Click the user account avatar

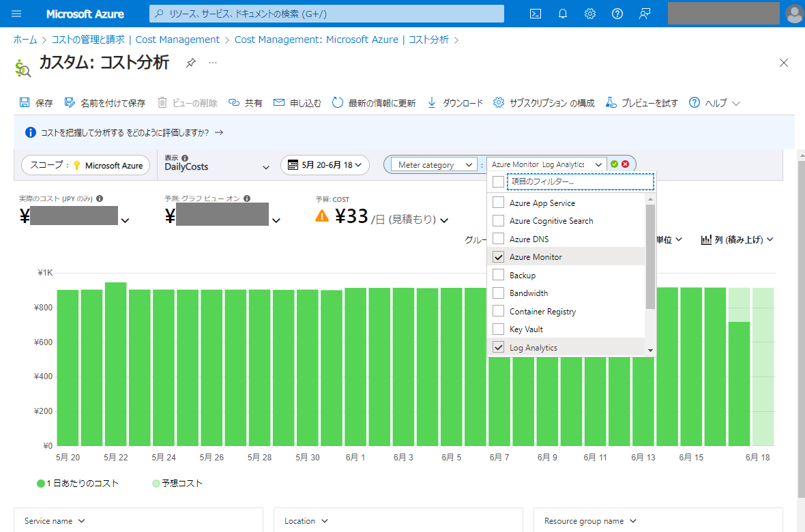[x=793, y=14]
